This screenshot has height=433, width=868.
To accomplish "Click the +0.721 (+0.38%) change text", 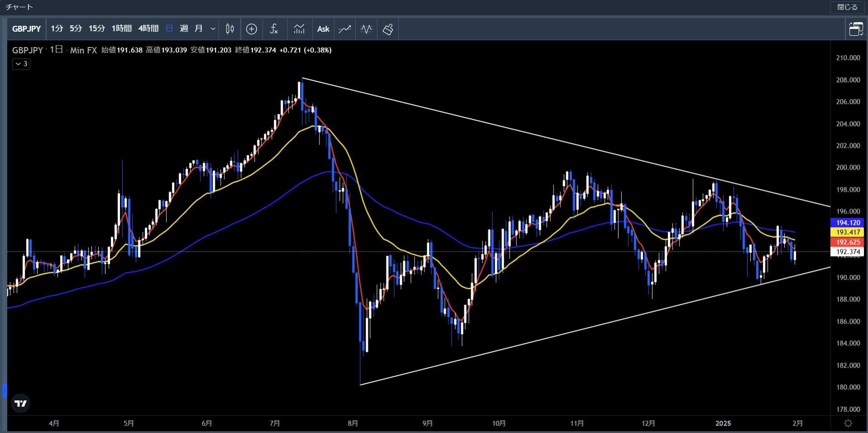I will 305,50.
